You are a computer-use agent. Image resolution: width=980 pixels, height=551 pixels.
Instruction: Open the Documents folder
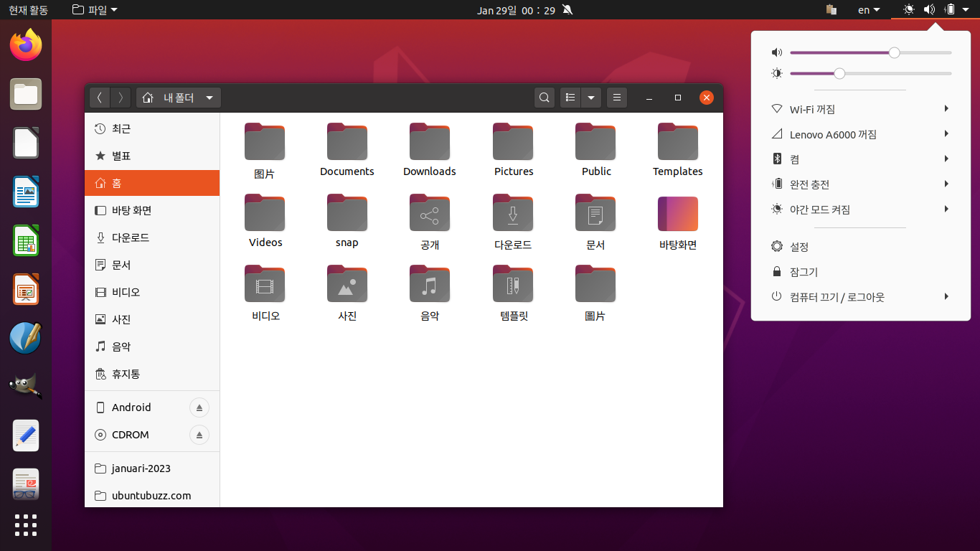click(347, 142)
